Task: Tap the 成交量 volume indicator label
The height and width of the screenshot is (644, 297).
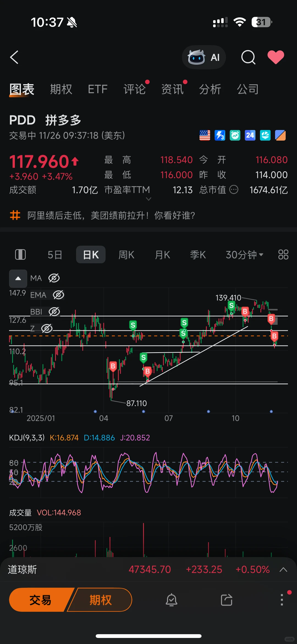Action: (20, 513)
